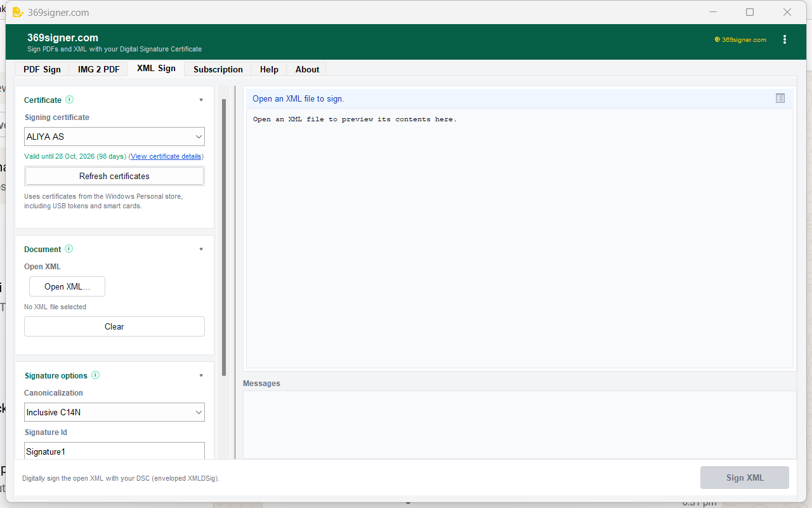Screen dimensions: 812x508
Task: Click the Messages label
Action: click(261, 384)
